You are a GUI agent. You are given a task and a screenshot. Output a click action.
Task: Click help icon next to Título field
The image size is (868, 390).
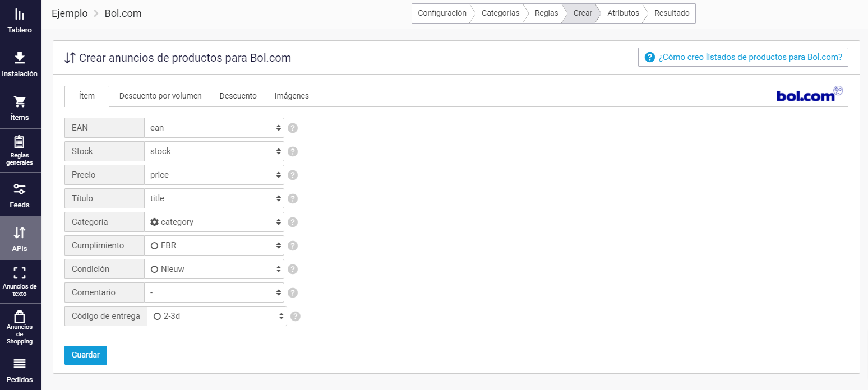click(293, 198)
